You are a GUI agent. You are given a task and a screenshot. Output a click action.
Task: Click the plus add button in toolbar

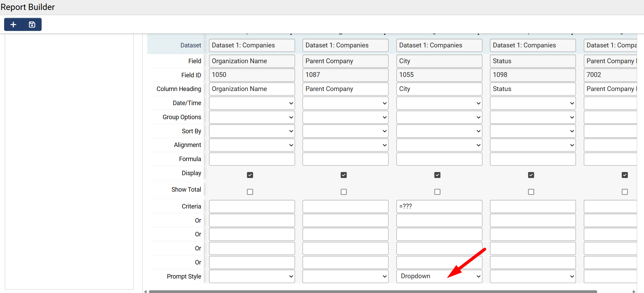pos(13,24)
